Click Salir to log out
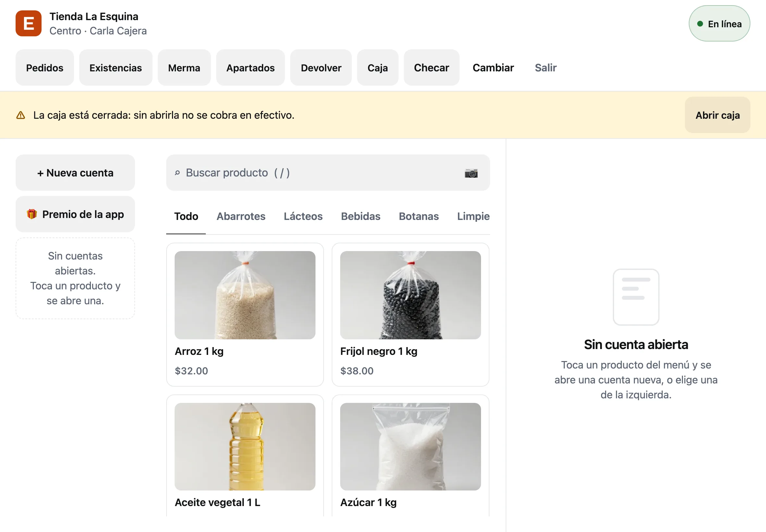This screenshot has width=766, height=532. [x=545, y=68]
